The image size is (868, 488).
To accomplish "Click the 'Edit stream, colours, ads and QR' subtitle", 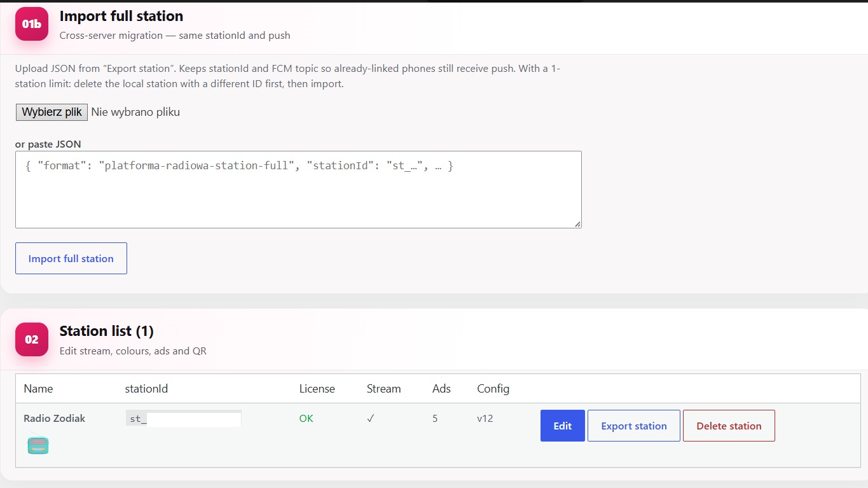I will click(133, 351).
